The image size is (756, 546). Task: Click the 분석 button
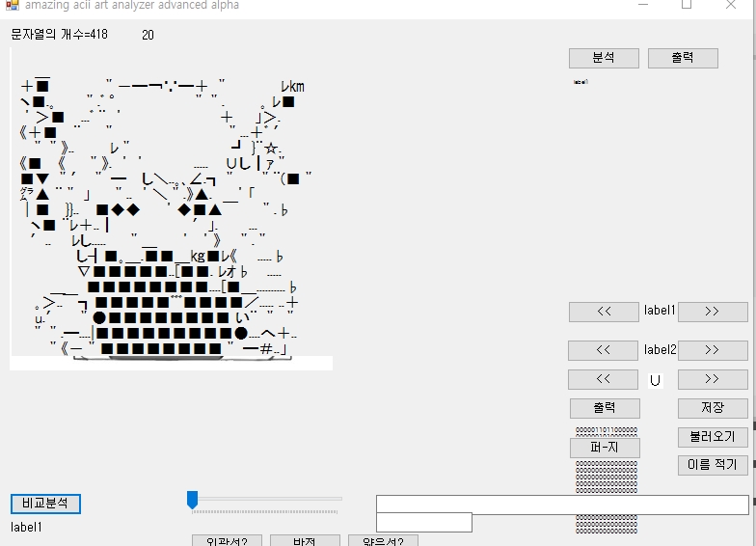pyautogui.click(x=604, y=58)
